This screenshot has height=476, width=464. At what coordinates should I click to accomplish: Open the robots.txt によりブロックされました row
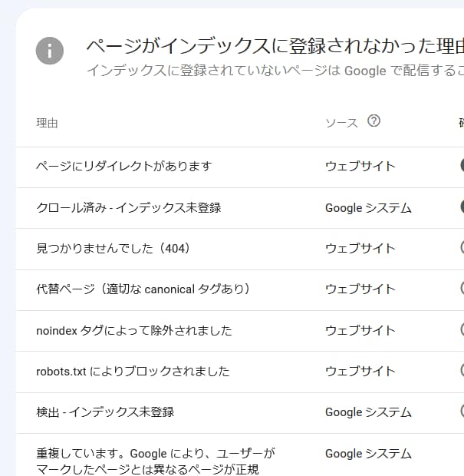240,372
